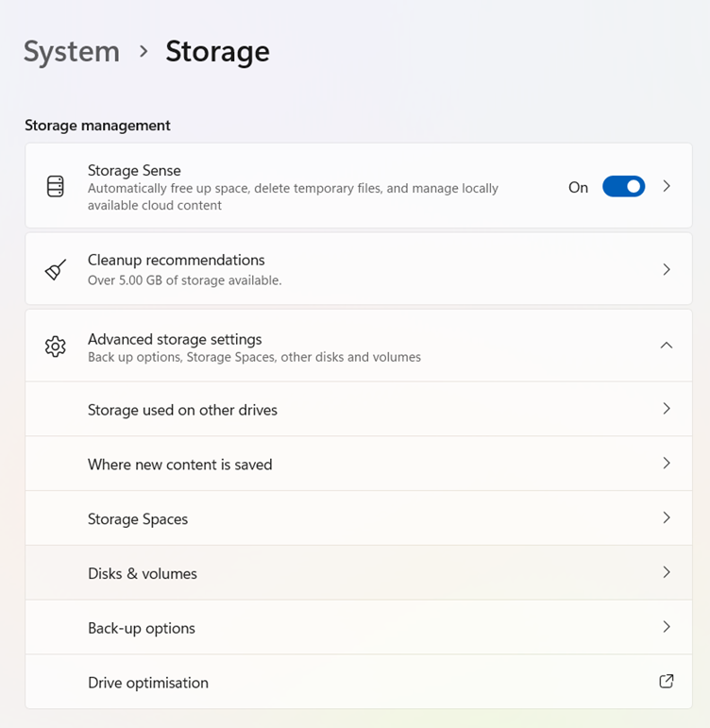Go back to System in the breadcrumb
The height and width of the screenshot is (728, 710).
(72, 52)
